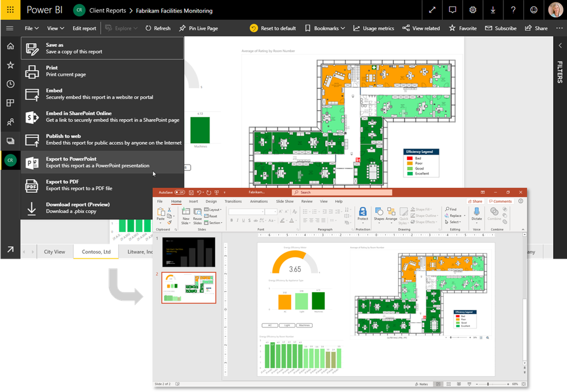The width and height of the screenshot is (567, 392).
Task: Switch to Litware, Inc page tab
Action: coord(140,252)
